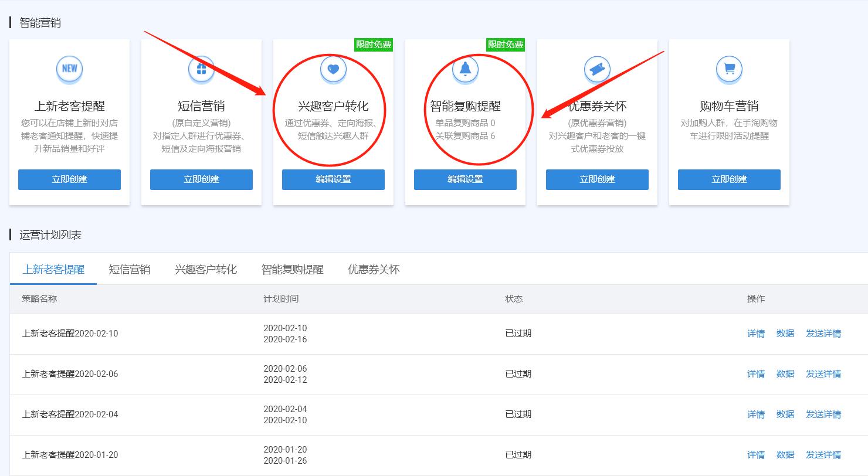
Task: Open 编辑设置 for 兴趣客户转化
Action: click(333, 179)
